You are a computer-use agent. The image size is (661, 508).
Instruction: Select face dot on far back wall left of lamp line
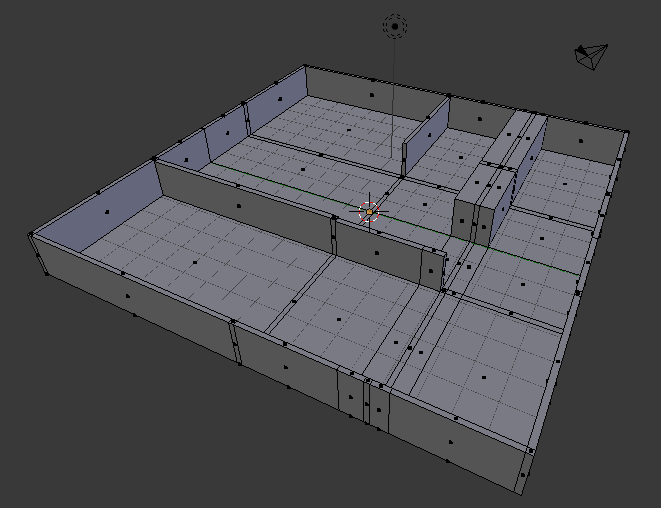click(x=371, y=95)
